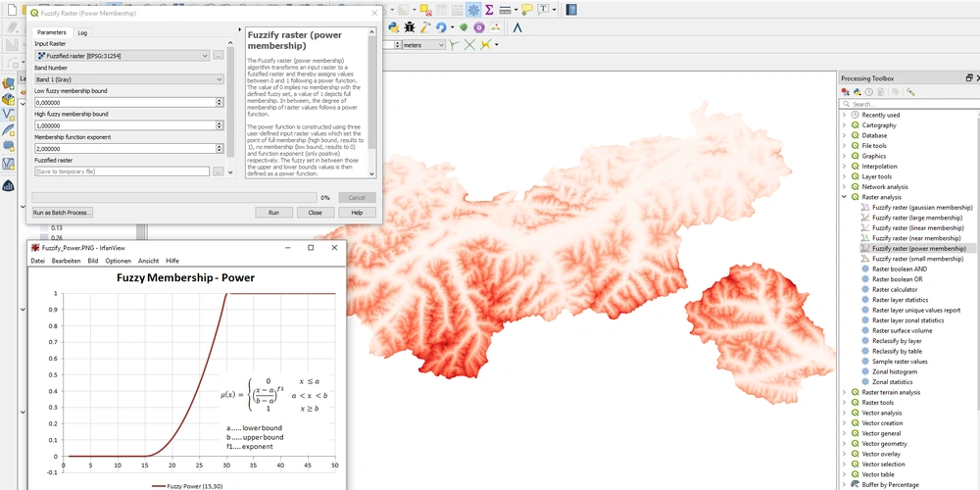Open the Band Number dropdown
This screenshot has width=980, height=490.
129,79
